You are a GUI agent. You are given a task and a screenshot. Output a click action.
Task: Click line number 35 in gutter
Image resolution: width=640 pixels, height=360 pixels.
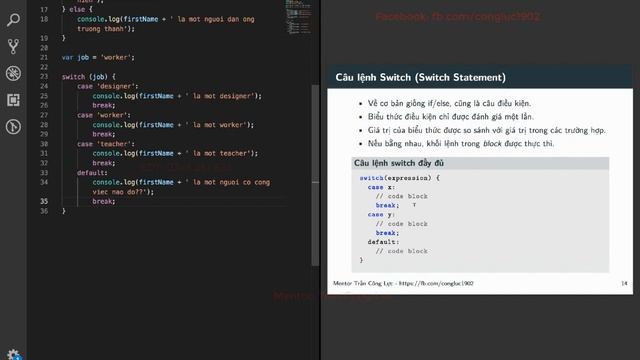click(44, 201)
